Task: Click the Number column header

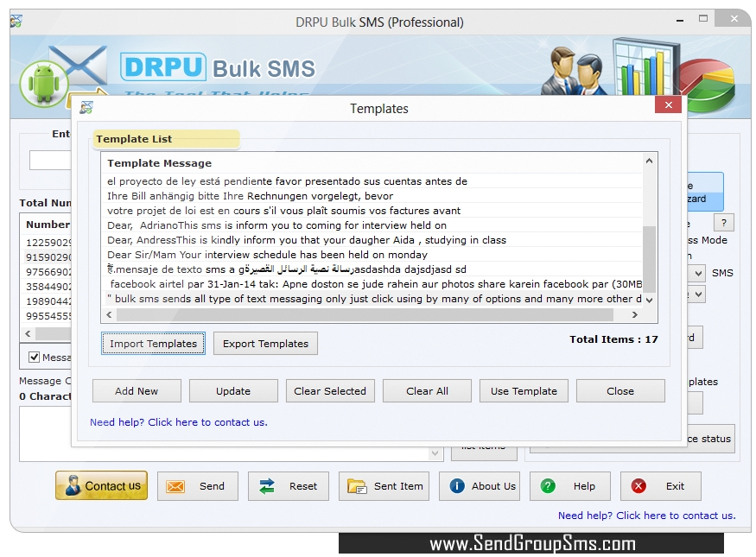Action: 48,224
